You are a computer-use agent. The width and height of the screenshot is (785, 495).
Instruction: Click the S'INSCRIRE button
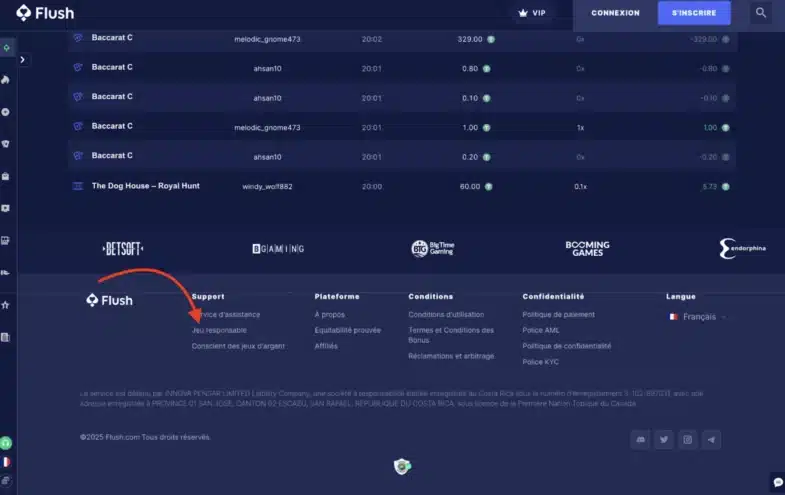[x=694, y=13]
